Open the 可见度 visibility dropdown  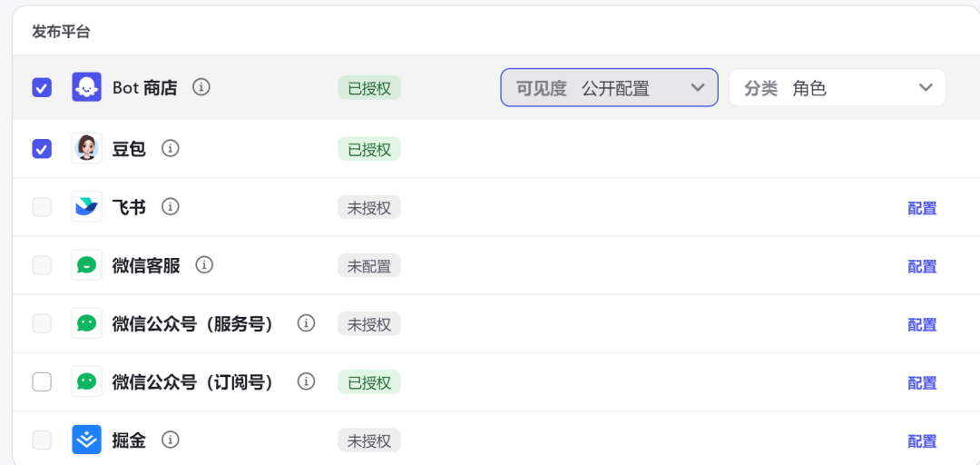609,88
